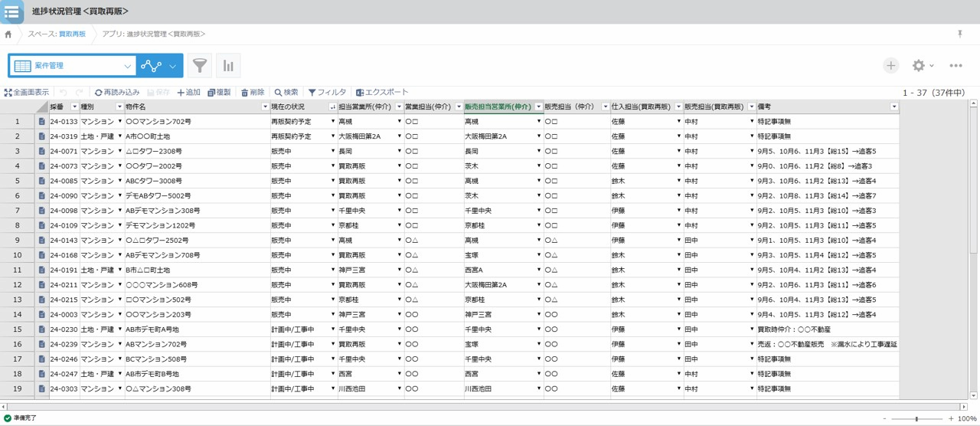Open filter dropdown on 種別 column header

tap(119, 107)
